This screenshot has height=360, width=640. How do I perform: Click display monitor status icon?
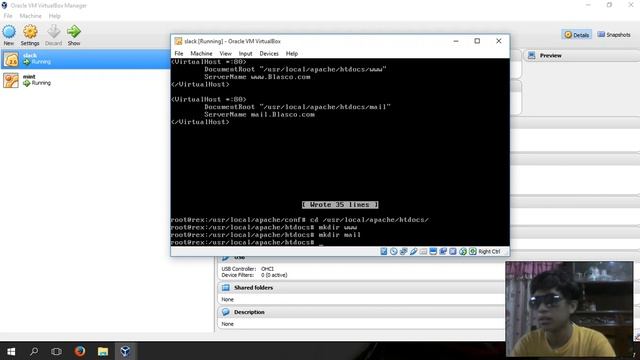[433, 251]
